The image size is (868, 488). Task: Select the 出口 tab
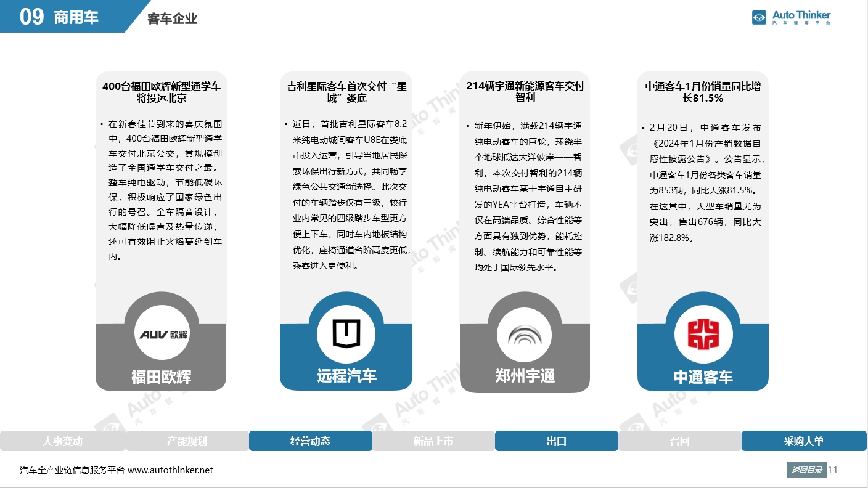coord(557,441)
